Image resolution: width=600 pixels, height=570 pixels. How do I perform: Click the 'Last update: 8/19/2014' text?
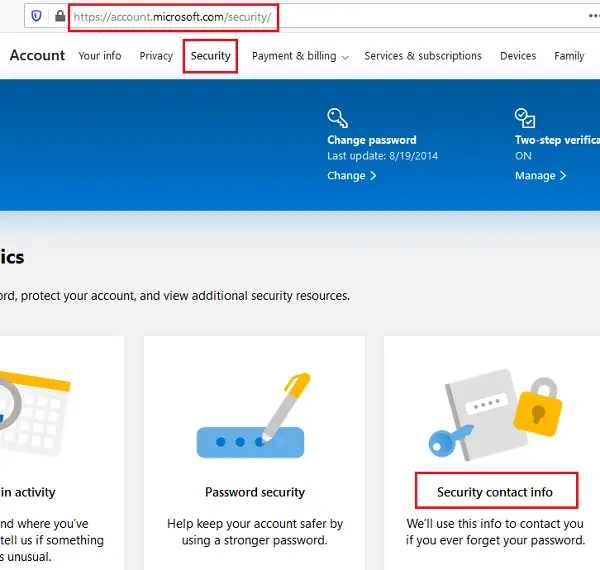tap(383, 156)
